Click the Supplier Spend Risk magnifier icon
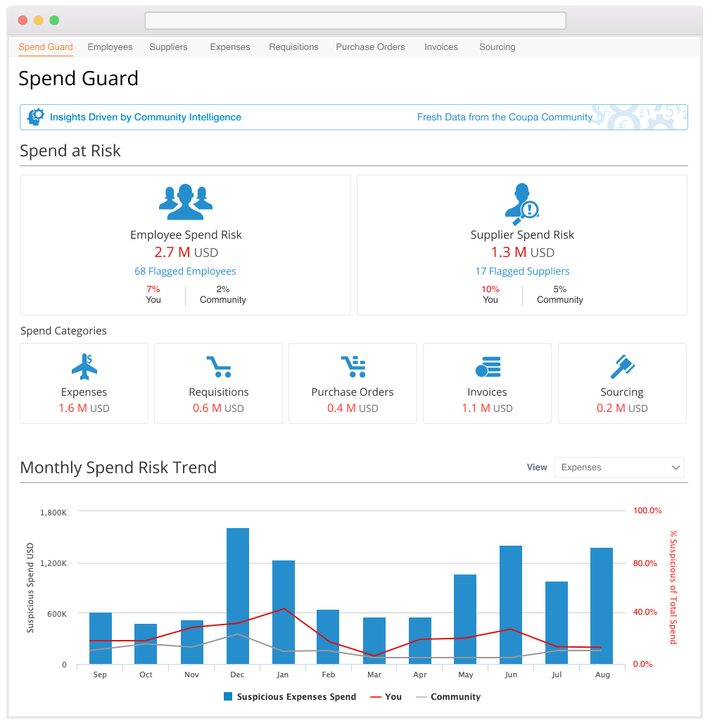Image resolution: width=710 pixels, height=728 pixels. (522, 203)
